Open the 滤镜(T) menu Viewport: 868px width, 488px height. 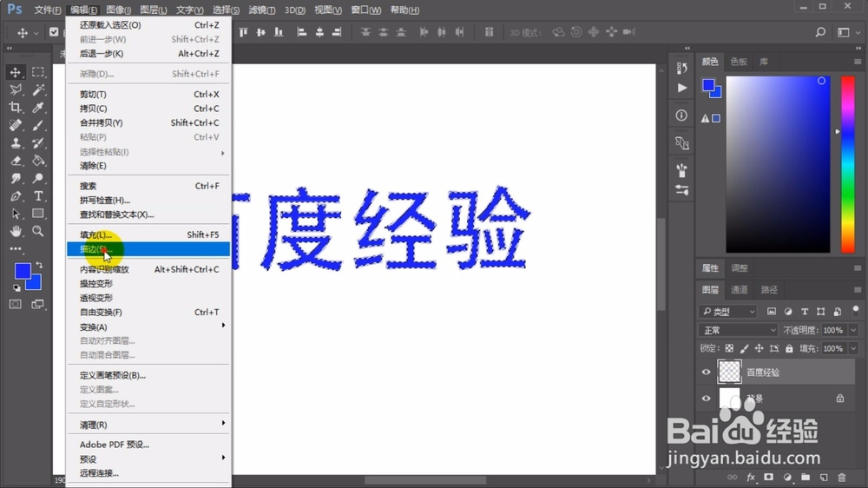tap(262, 10)
